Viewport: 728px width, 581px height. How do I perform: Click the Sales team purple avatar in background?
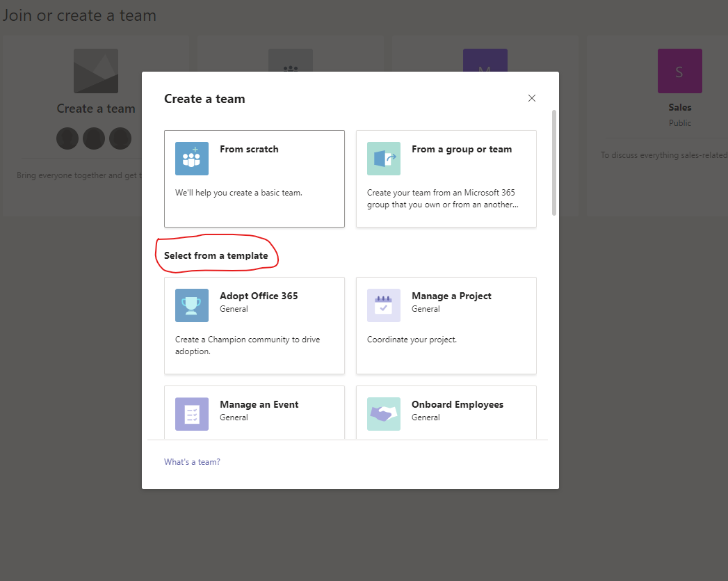(x=680, y=71)
